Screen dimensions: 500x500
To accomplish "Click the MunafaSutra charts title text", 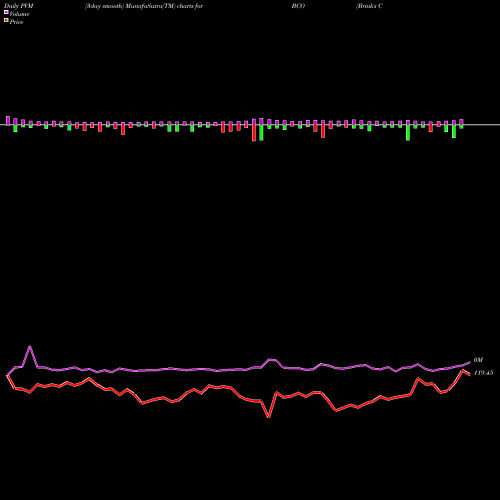I will [x=144, y=6].
